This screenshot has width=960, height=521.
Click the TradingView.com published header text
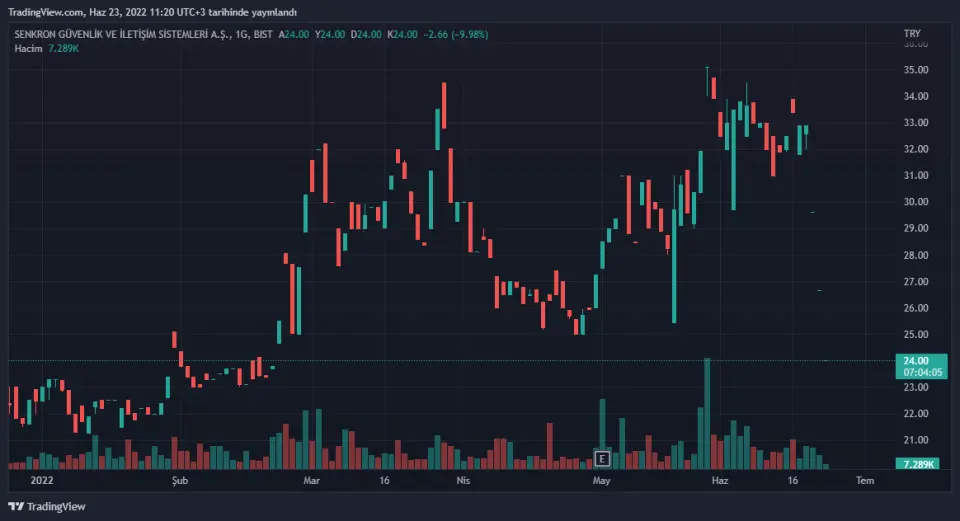pyautogui.click(x=153, y=11)
